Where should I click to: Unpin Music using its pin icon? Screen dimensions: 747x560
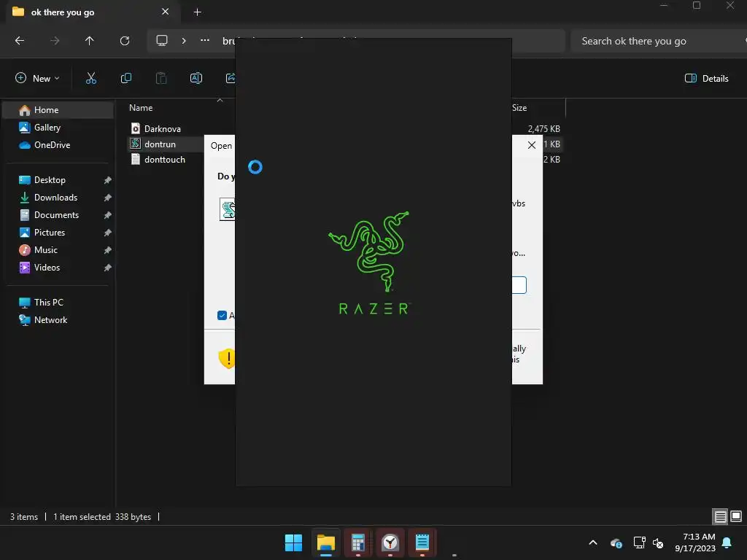tap(108, 250)
